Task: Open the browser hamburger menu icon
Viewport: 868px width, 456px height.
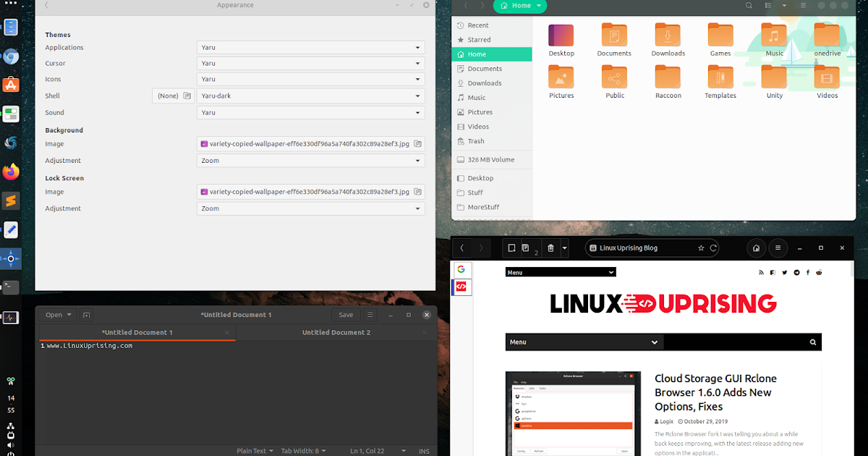Action: point(778,248)
